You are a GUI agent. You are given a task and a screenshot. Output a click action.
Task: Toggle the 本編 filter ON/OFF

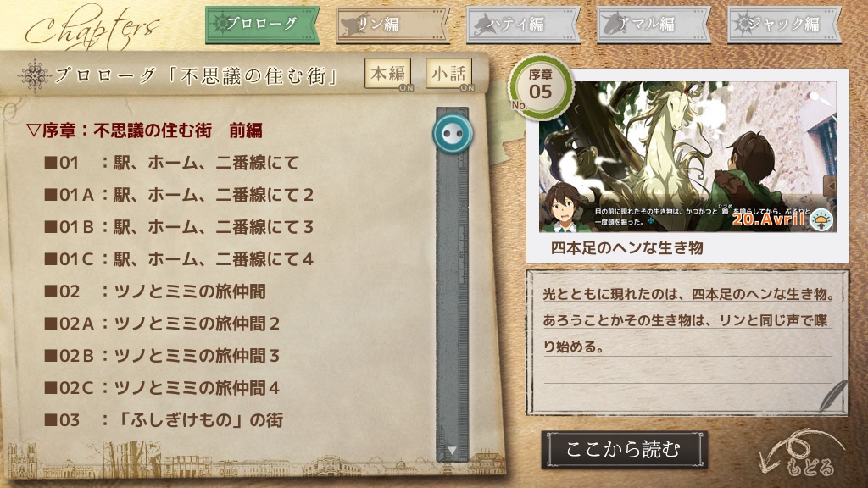[x=388, y=75]
